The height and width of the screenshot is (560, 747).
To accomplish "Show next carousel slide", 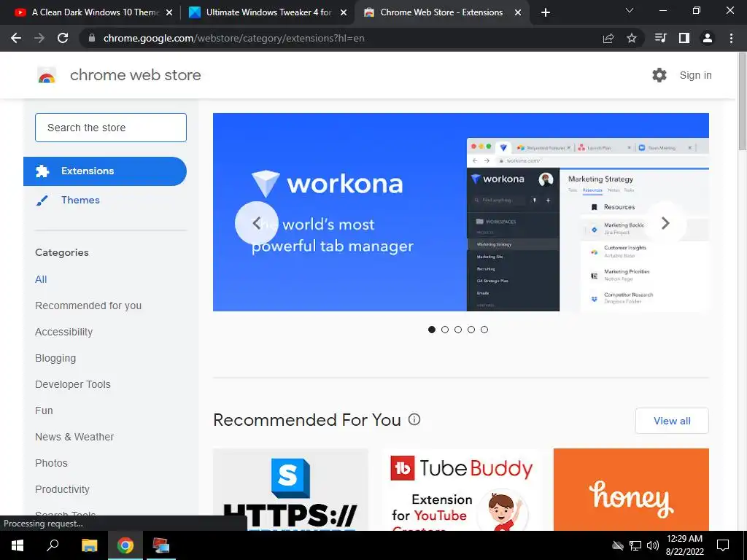I will (x=665, y=223).
